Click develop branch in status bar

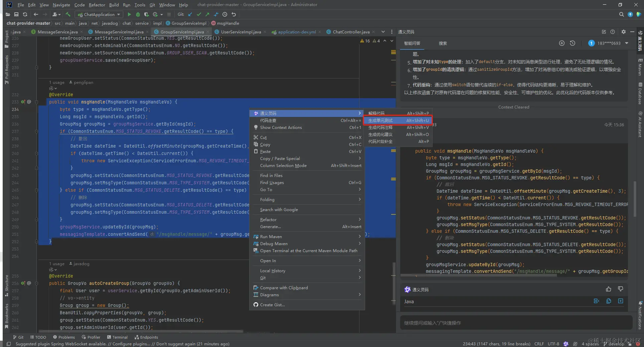614,344
